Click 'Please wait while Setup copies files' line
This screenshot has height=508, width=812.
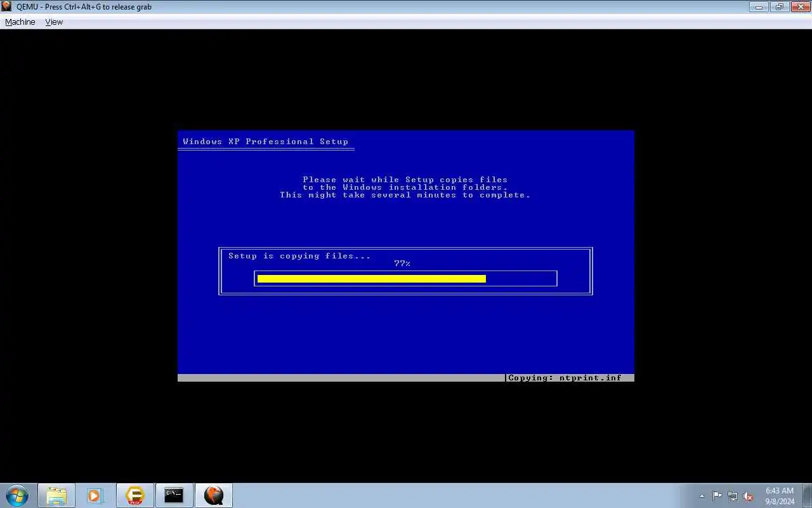(405, 180)
